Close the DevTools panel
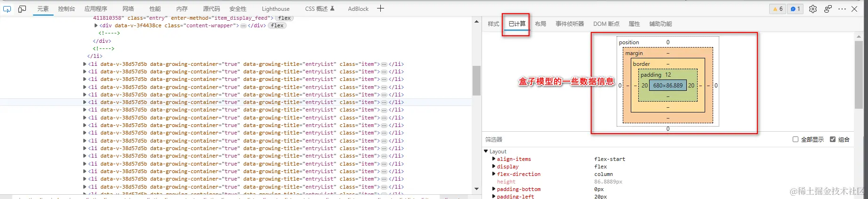The width and height of the screenshot is (868, 199). (x=854, y=8)
